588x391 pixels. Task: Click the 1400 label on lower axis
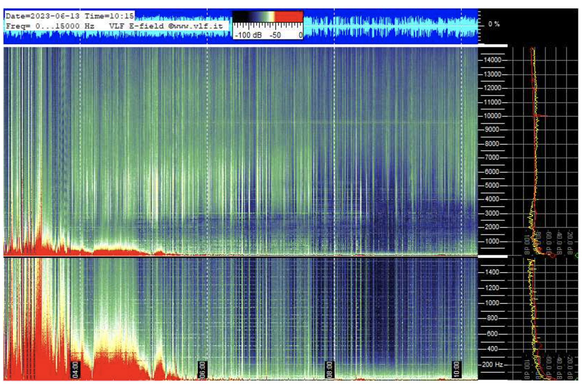tap(492, 272)
